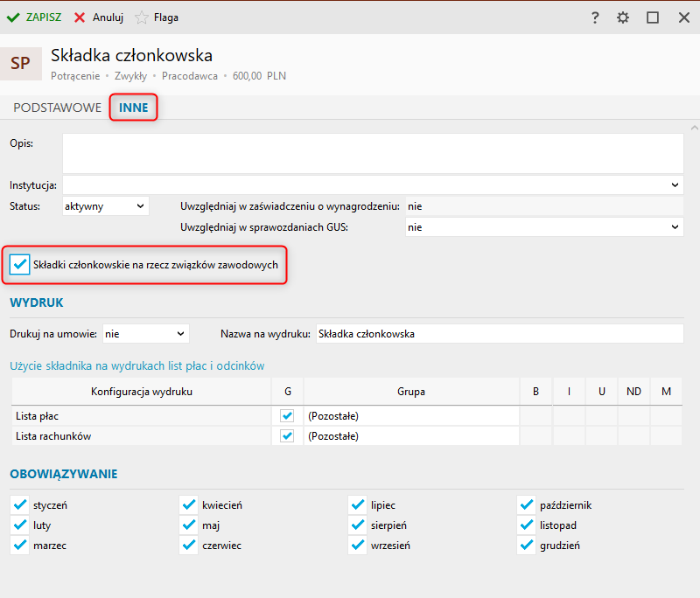Toggle the kwiecień checkbox
This screenshot has width=700, height=598.
click(189, 504)
